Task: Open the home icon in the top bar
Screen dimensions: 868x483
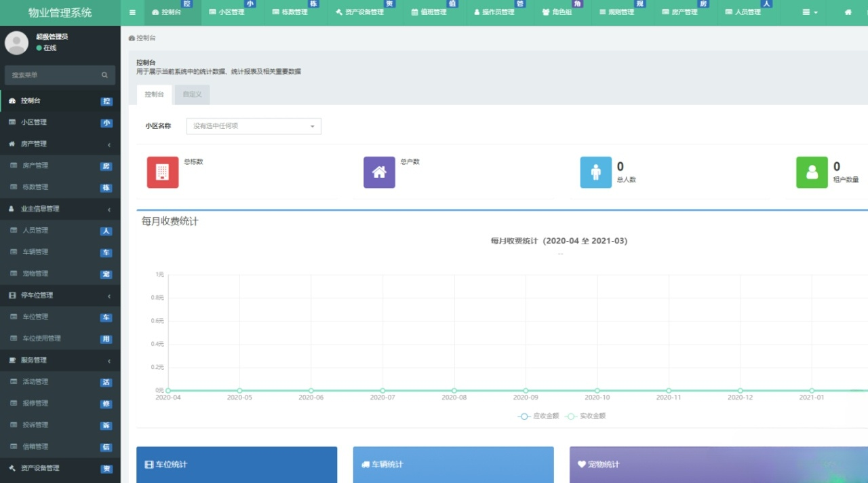Action: click(848, 12)
